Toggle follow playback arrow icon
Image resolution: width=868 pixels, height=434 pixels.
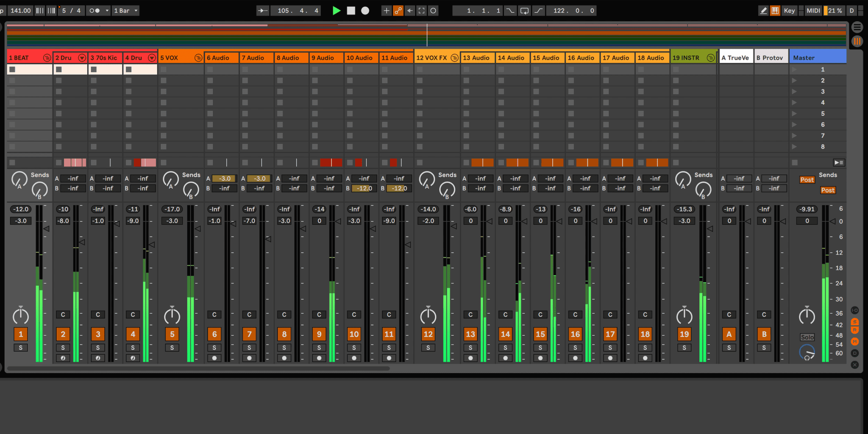click(263, 11)
